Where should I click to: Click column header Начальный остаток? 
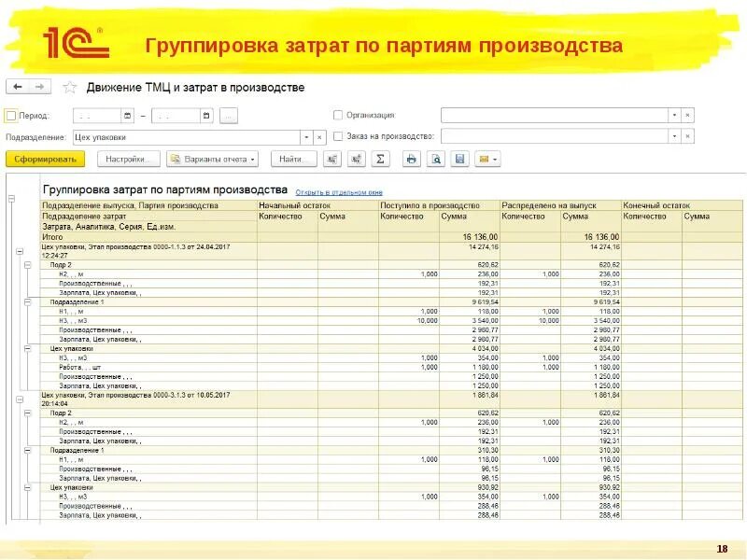coord(294,205)
